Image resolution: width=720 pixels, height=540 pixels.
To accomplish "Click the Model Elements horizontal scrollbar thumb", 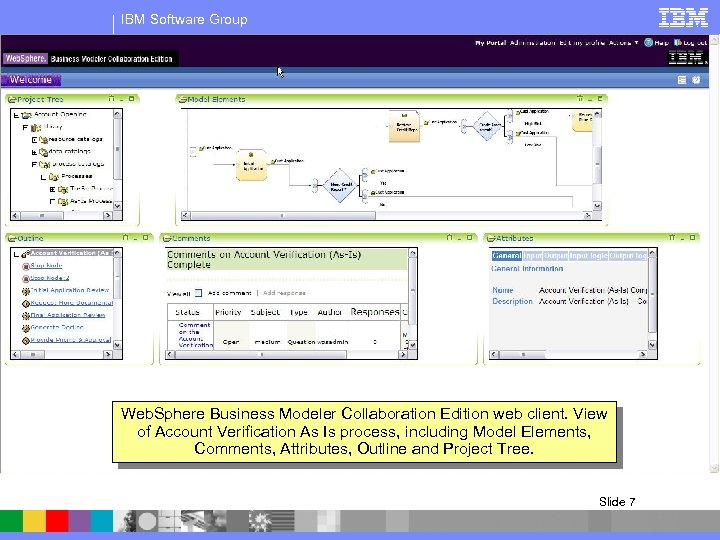I will point(283,215).
